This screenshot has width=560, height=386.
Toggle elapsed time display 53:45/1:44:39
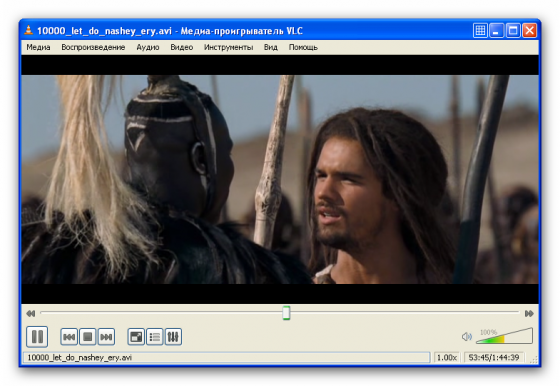[x=494, y=357]
